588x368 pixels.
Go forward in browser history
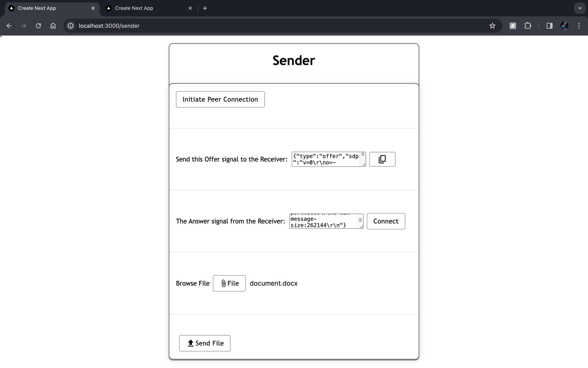[23, 26]
